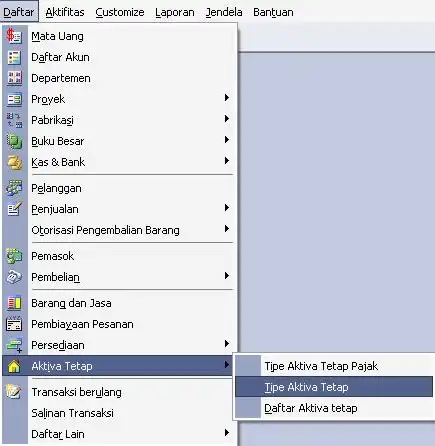Expand the Pembelian submenu arrow

[227, 276]
